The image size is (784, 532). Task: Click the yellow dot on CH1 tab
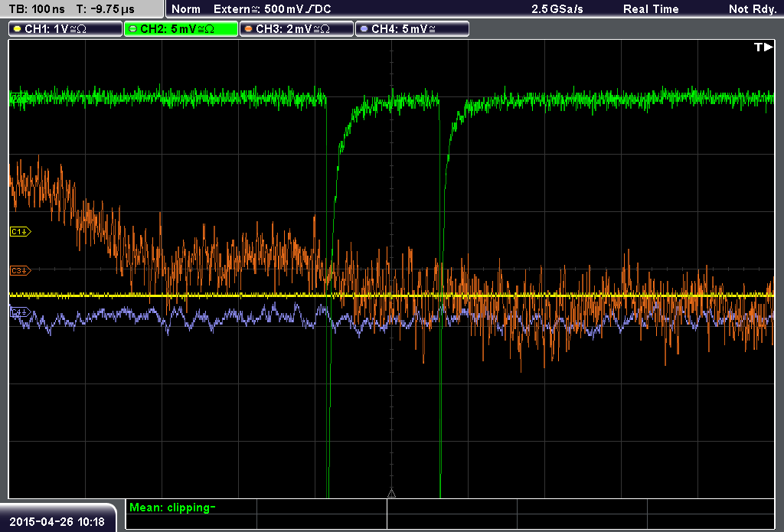point(18,29)
